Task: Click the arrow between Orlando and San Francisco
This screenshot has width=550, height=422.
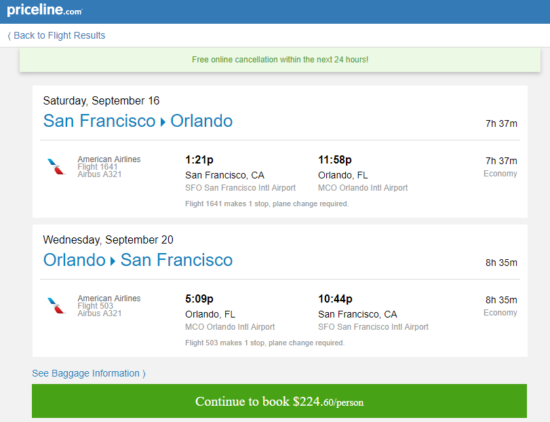Action: coord(113,261)
